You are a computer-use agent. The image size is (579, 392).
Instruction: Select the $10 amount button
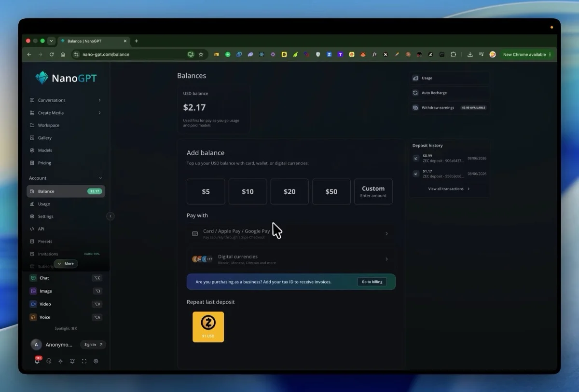coord(248,192)
